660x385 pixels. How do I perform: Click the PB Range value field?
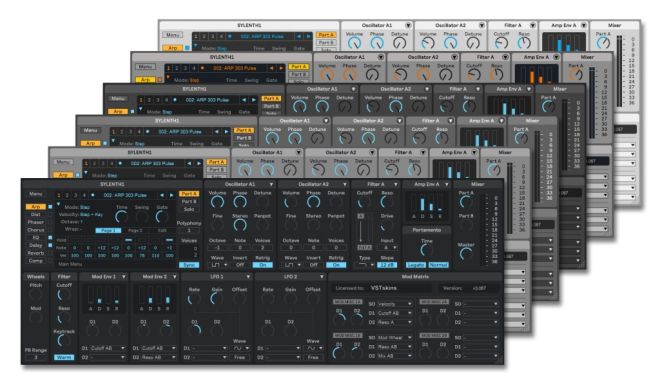pyautogui.click(x=36, y=357)
